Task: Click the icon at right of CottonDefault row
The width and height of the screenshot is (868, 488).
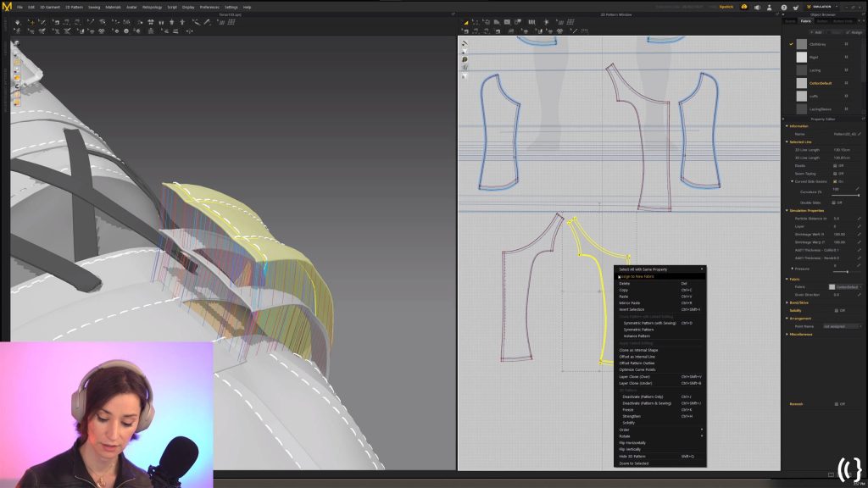Action: [x=846, y=83]
